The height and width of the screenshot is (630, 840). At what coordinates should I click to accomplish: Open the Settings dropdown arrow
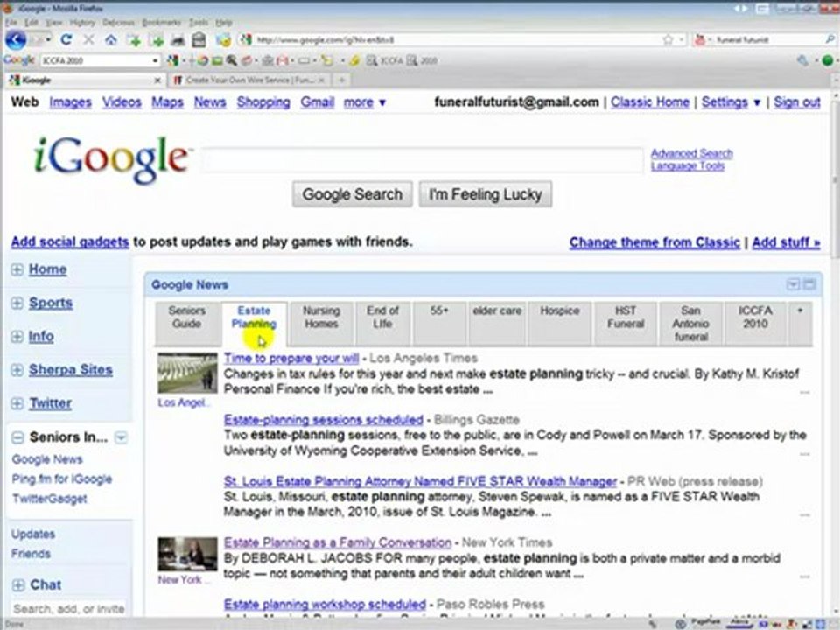(x=757, y=102)
